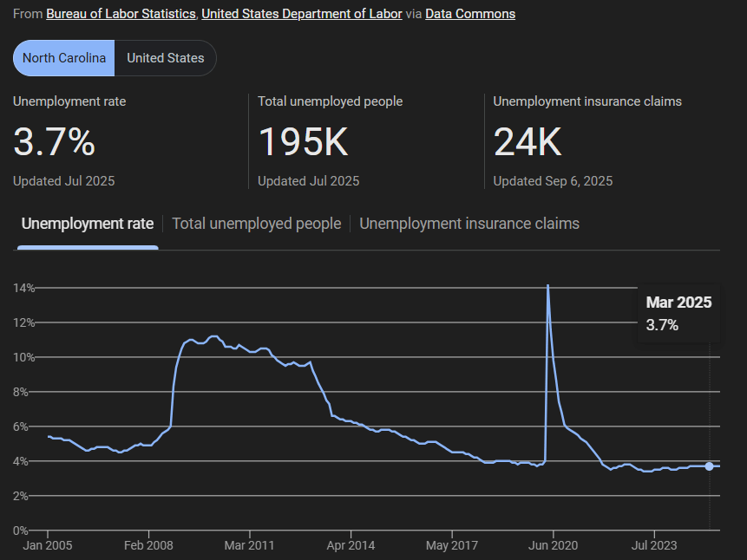Click the Jul 2023 x-axis label
747x560 pixels.
tap(653, 546)
